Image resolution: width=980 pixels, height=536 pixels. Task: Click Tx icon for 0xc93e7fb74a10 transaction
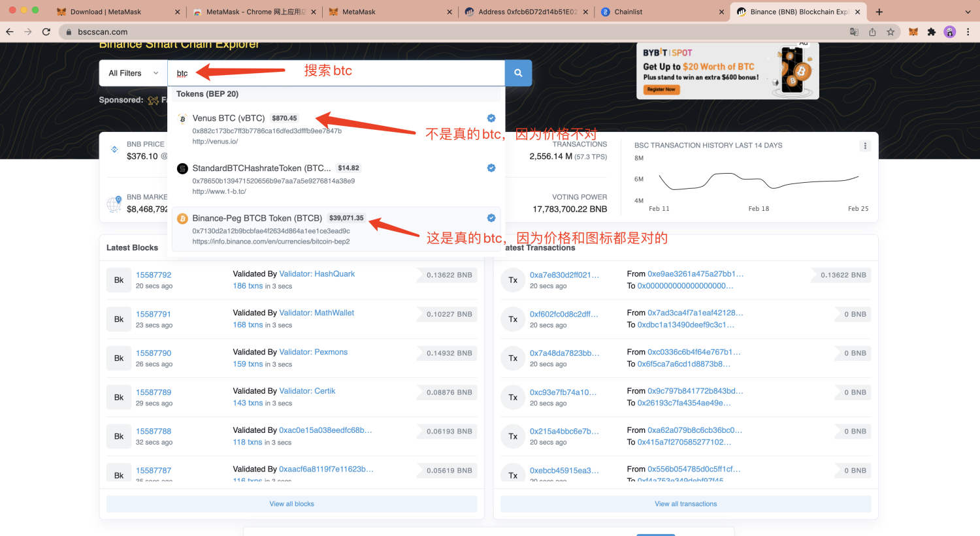[513, 398]
